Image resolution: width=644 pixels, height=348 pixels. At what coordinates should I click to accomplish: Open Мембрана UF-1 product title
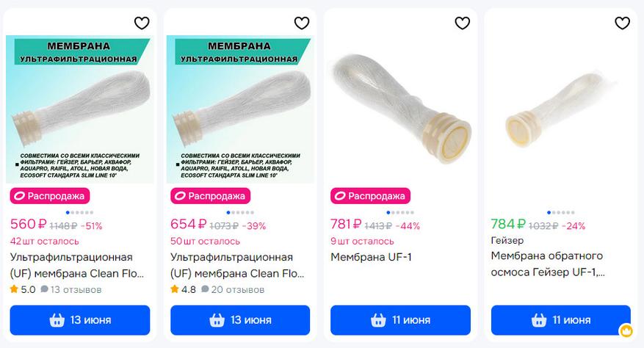click(372, 257)
